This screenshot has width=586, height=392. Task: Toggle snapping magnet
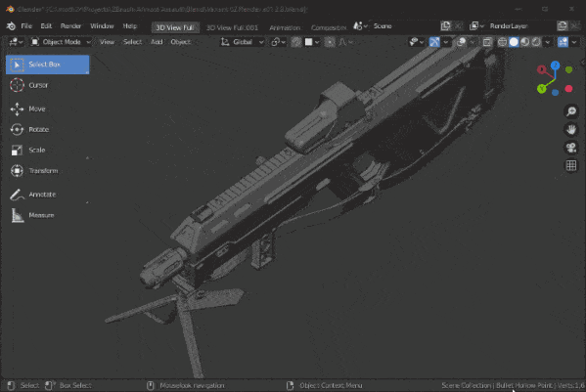click(296, 42)
